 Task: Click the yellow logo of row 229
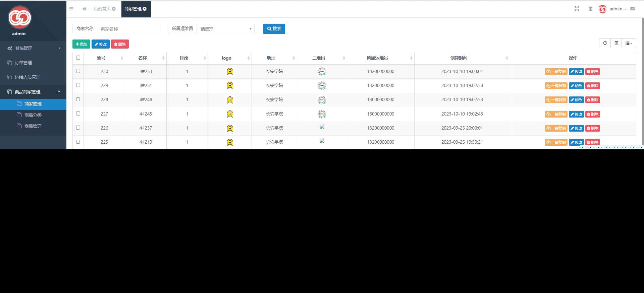[230, 86]
